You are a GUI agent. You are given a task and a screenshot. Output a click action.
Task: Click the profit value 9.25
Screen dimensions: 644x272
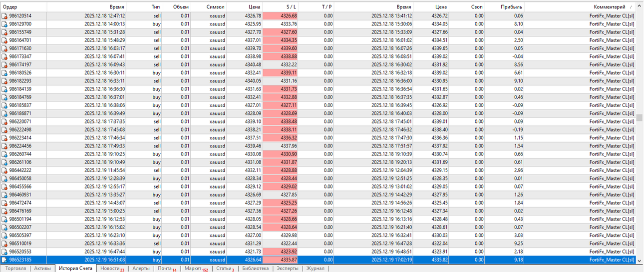[x=518, y=243]
